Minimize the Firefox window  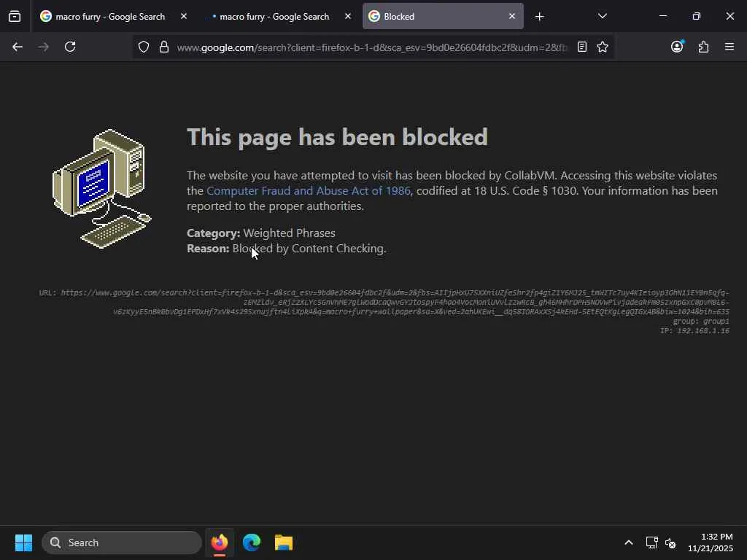coord(662,16)
